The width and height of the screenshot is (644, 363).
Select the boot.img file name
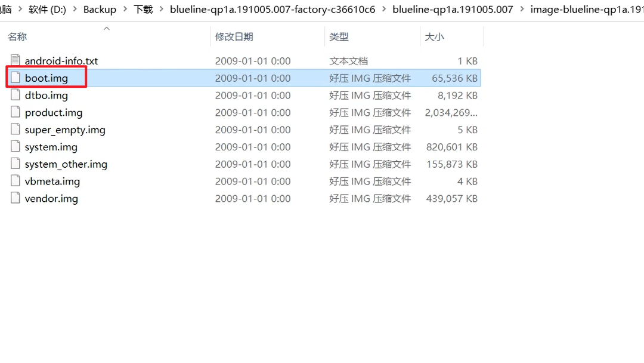[47, 78]
